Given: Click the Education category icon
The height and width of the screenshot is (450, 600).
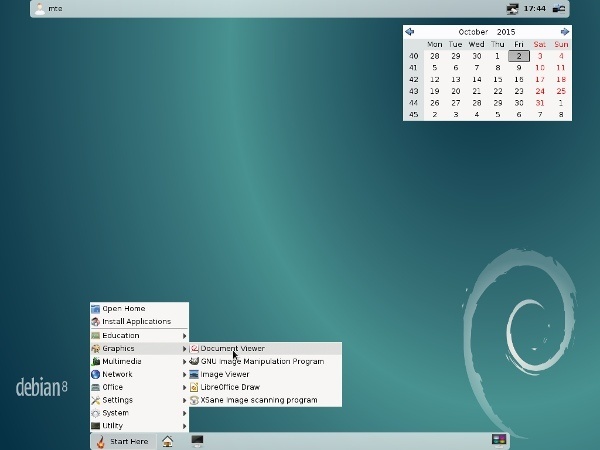Looking at the screenshot, I should click(96, 336).
